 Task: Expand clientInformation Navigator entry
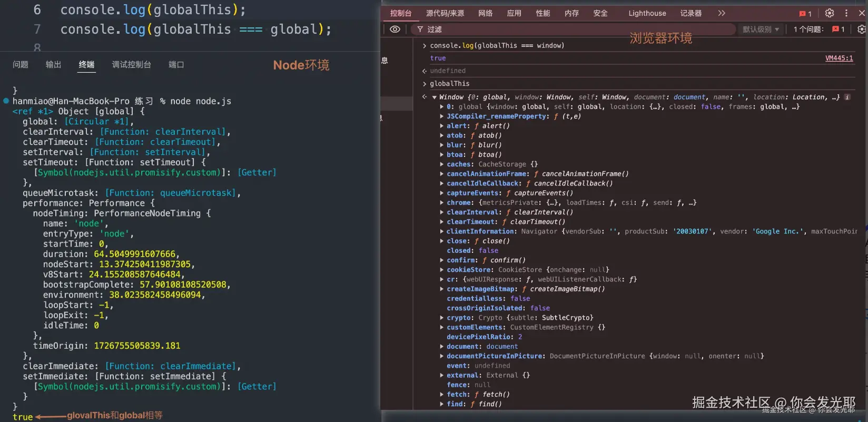tap(442, 231)
